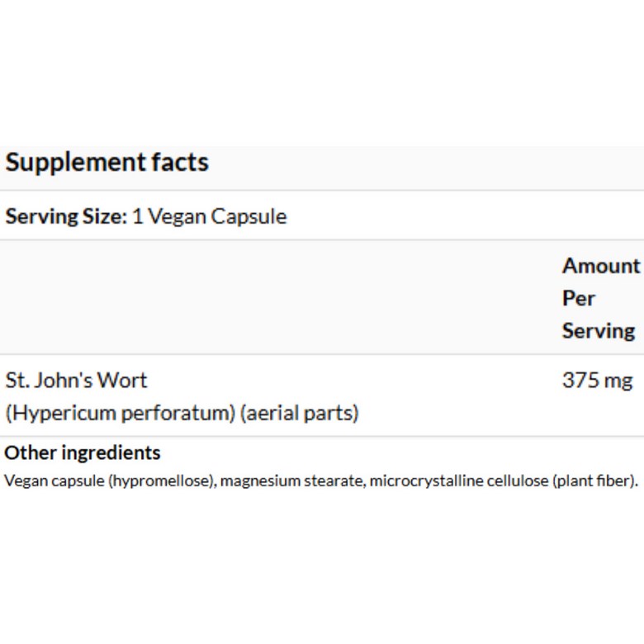Click "Vegan capsule" in the ingredients list
Viewport: 644px width, 644px height.
53,481
